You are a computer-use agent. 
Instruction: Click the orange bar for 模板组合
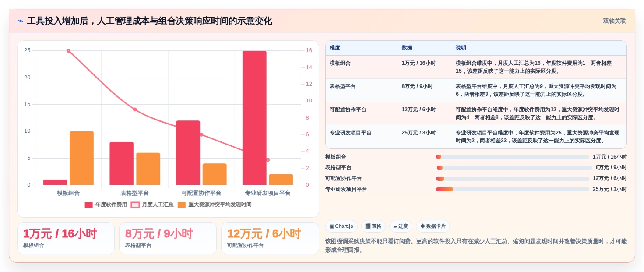tap(82, 158)
